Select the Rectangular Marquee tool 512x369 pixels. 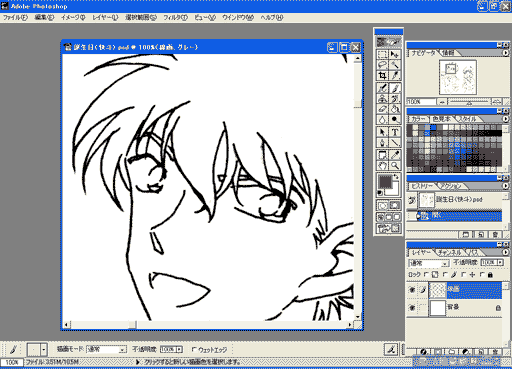[x=382, y=54]
